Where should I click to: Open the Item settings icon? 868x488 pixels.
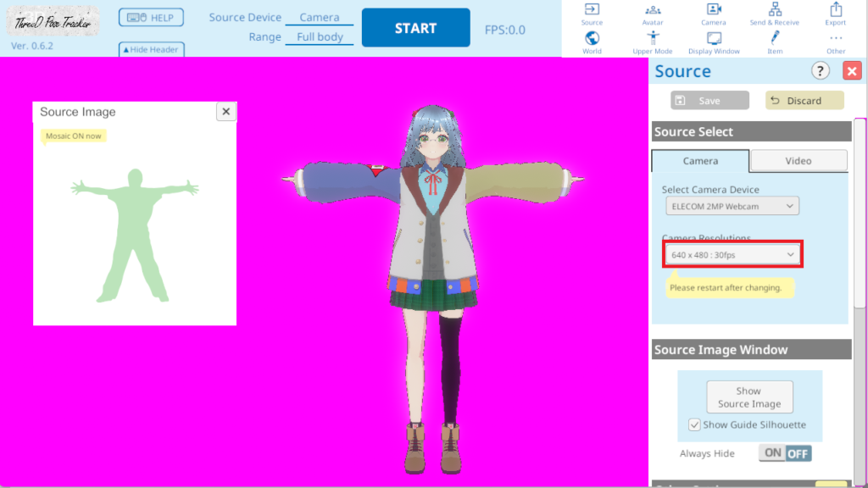tap(775, 42)
